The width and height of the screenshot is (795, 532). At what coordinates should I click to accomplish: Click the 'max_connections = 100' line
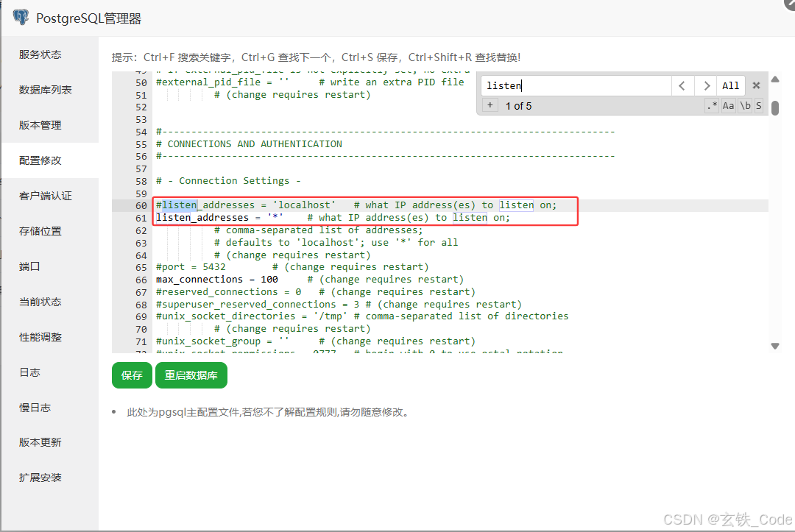[x=310, y=279]
